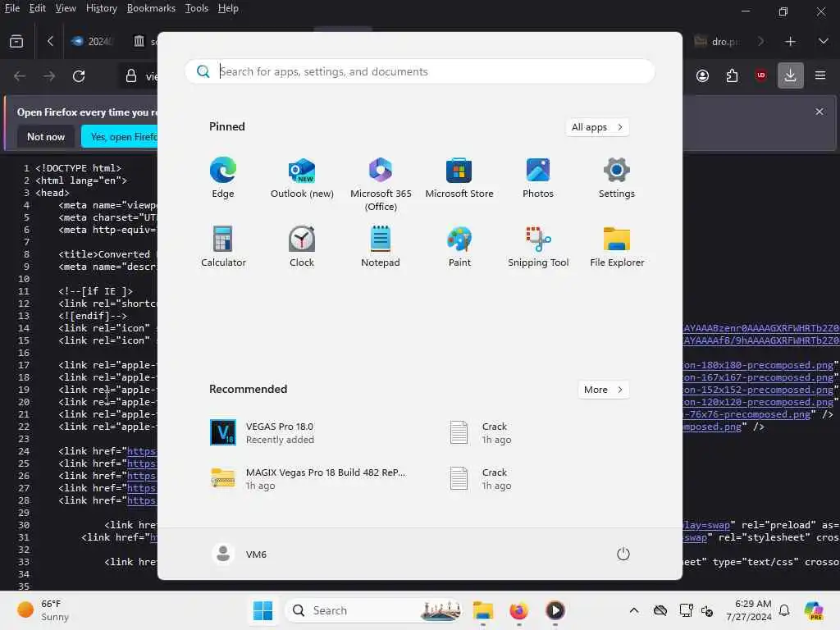
Task: Open 167x167-precomposed.png source link
Action: tap(758, 377)
